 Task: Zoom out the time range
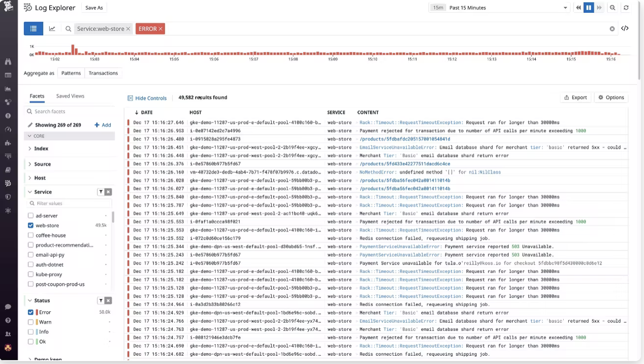(x=612, y=8)
